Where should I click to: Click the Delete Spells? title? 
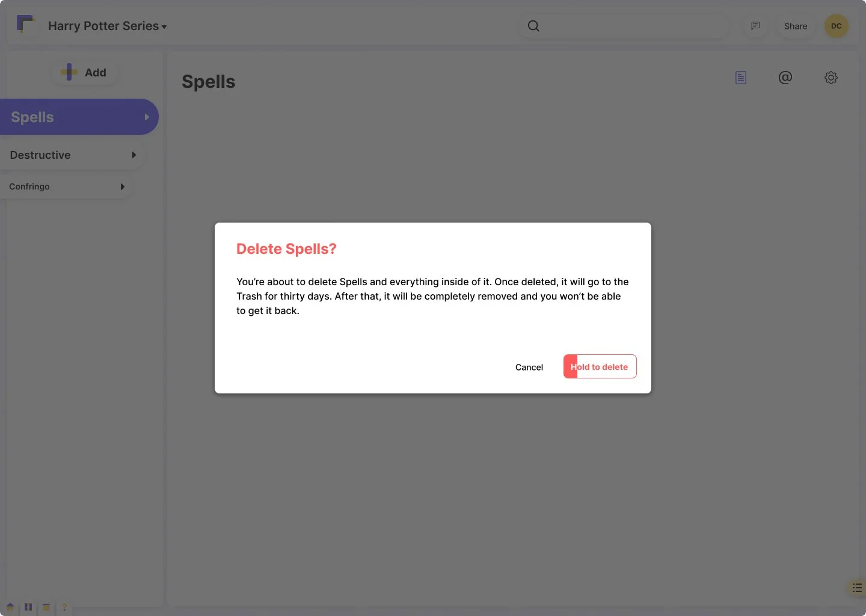286,249
